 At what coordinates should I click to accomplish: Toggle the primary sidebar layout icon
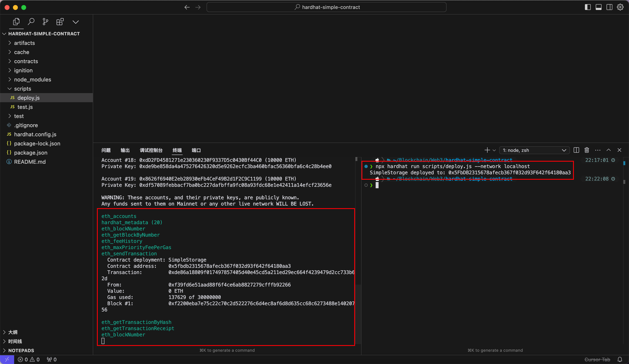click(x=588, y=7)
